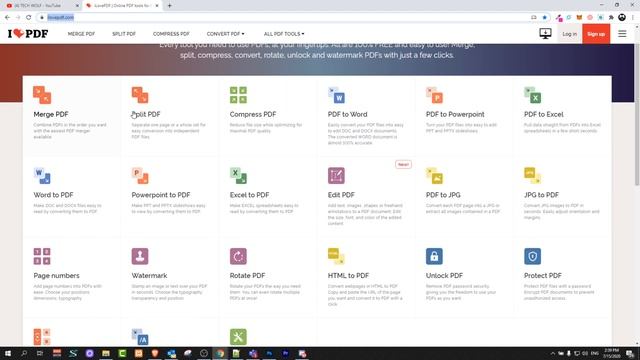Choose the PDF to Powerpoint icon
This screenshot has width=640, height=360.
tap(434, 95)
